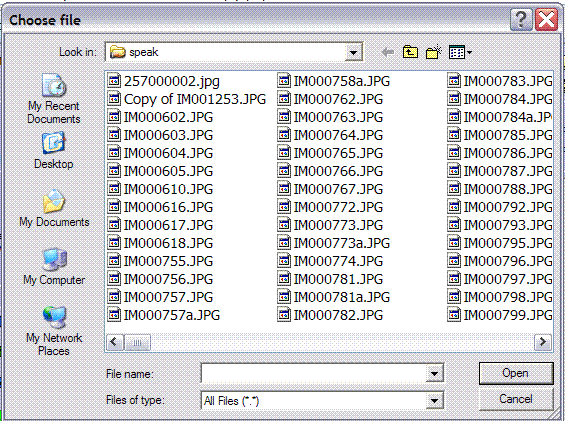This screenshot has height=421, width=566.
Task: Select file IM000781a.JPG
Action: [x=334, y=297]
